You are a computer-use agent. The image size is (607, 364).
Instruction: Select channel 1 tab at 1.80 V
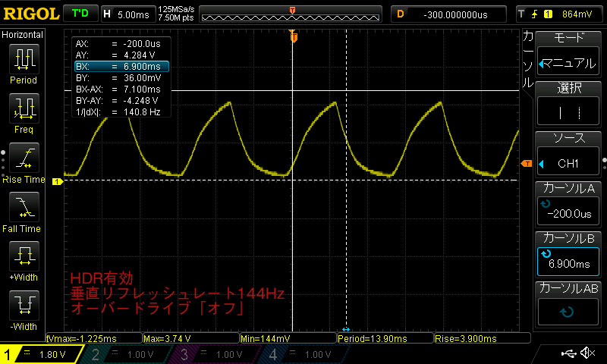coord(41,354)
